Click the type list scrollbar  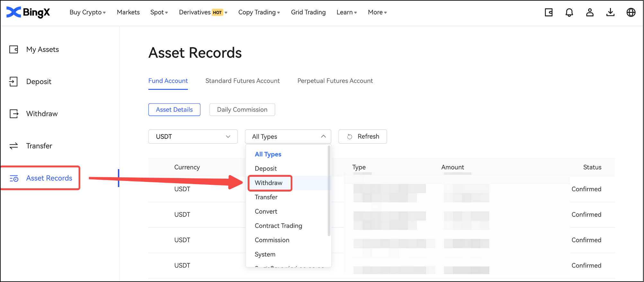tap(329, 191)
